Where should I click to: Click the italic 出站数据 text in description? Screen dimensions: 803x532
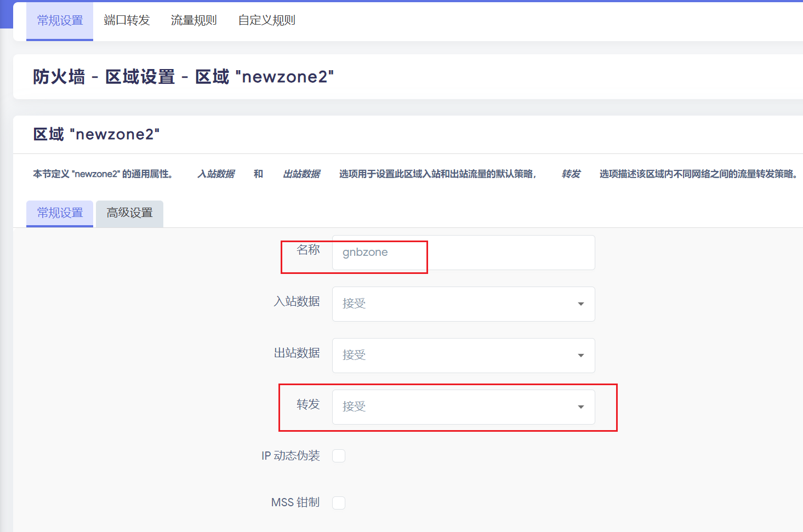click(x=301, y=174)
